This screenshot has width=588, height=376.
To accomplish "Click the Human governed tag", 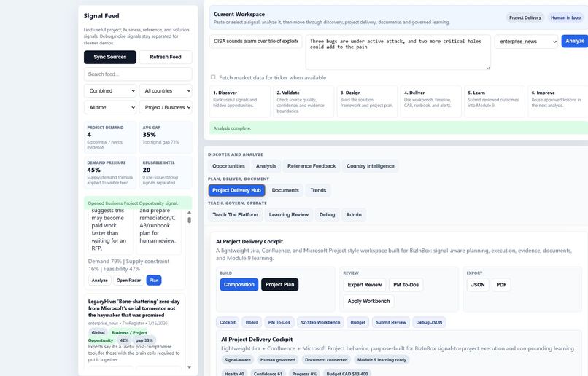I will (277, 360).
